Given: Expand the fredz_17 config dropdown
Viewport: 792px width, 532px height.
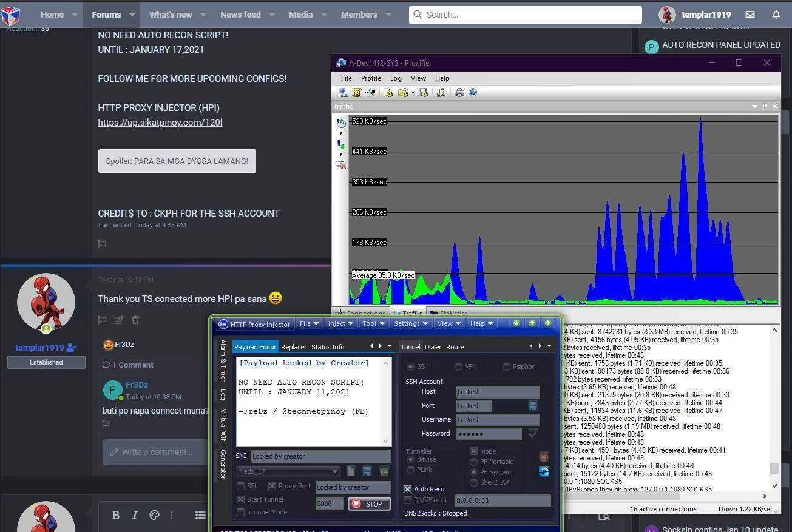Looking at the screenshot, I should [335, 471].
